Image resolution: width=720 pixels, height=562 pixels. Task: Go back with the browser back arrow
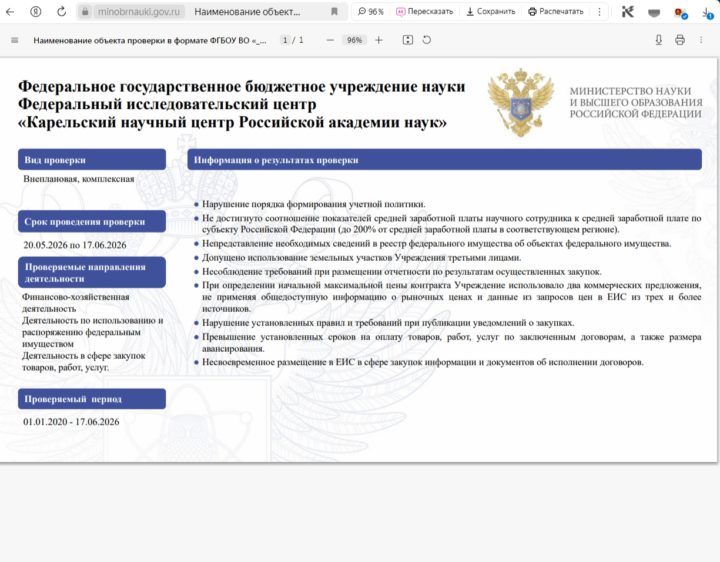[10, 11]
